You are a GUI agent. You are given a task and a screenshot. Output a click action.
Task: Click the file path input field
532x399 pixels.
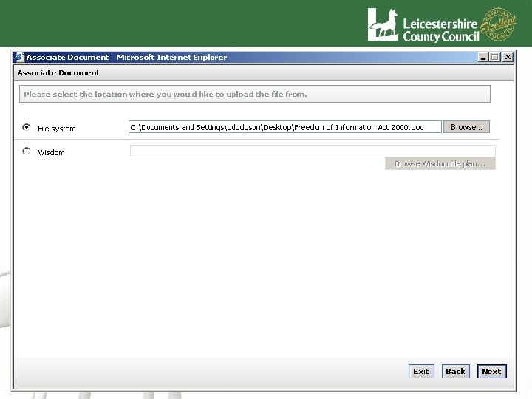[285, 127]
